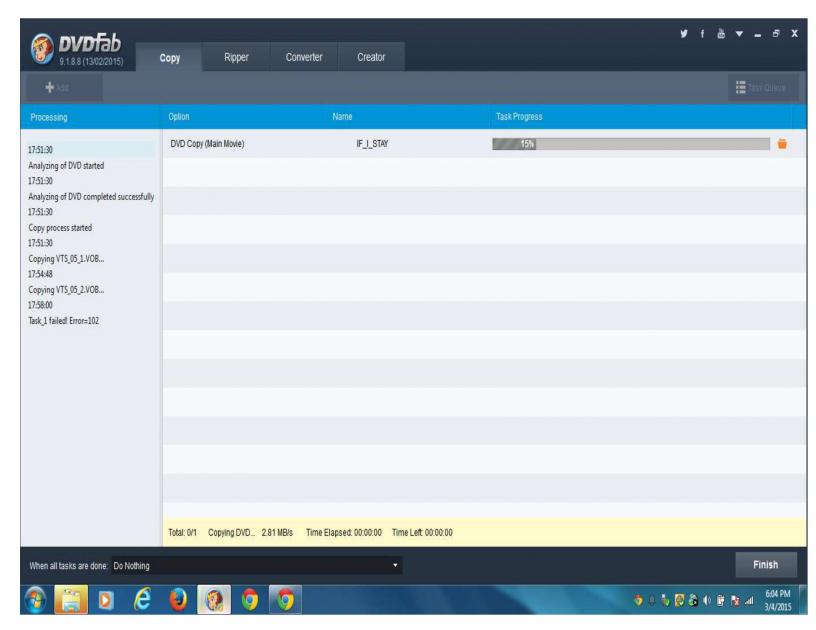Open the Task Queue list
This screenshot has height=630, width=816.
[761, 87]
